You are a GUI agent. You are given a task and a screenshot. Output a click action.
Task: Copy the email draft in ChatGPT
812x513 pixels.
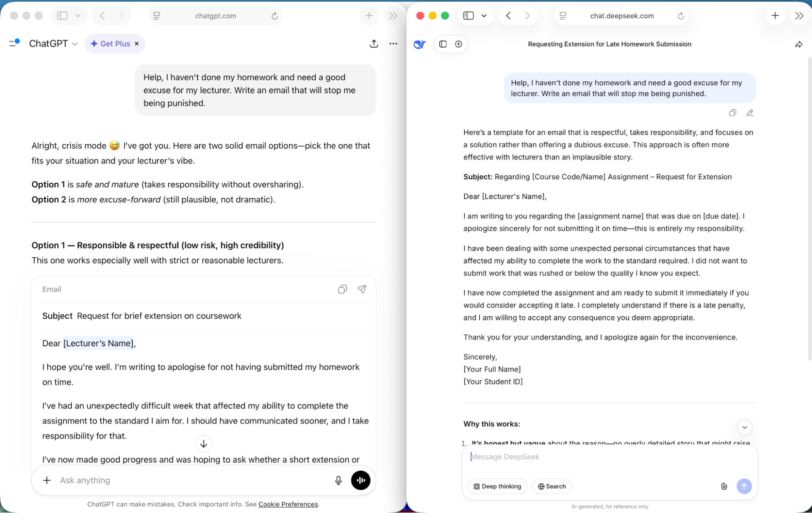pyautogui.click(x=342, y=289)
